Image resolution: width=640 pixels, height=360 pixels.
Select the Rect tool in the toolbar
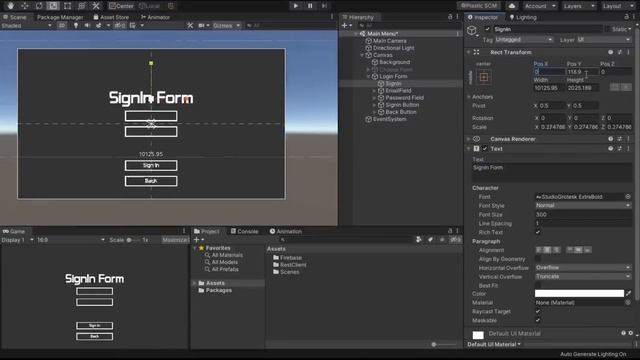click(67, 6)
